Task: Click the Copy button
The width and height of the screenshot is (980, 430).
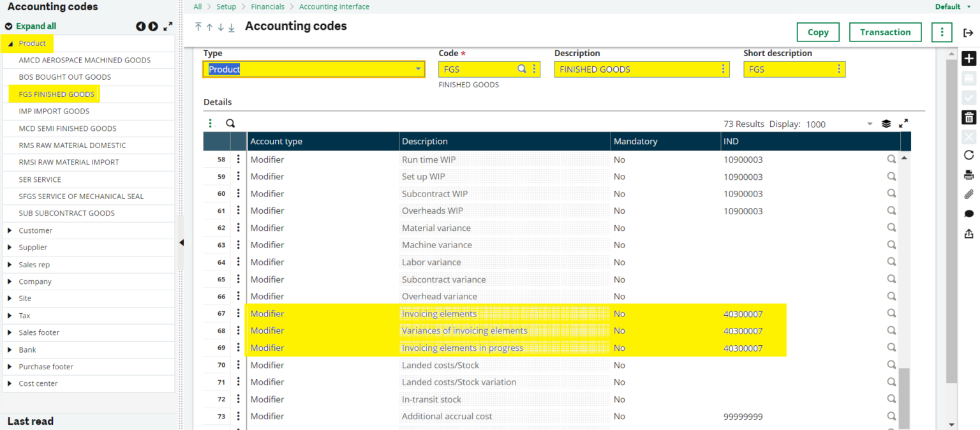Action: click(817, 33)
